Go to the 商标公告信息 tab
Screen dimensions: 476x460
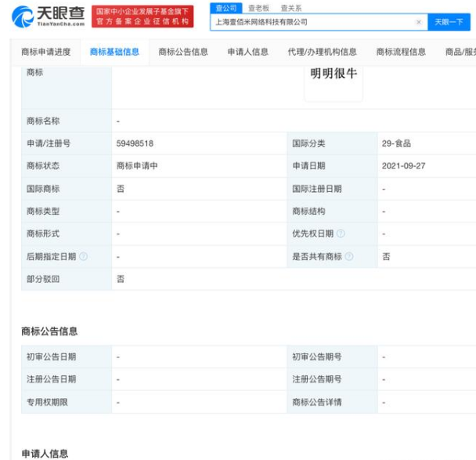point(183,52)
